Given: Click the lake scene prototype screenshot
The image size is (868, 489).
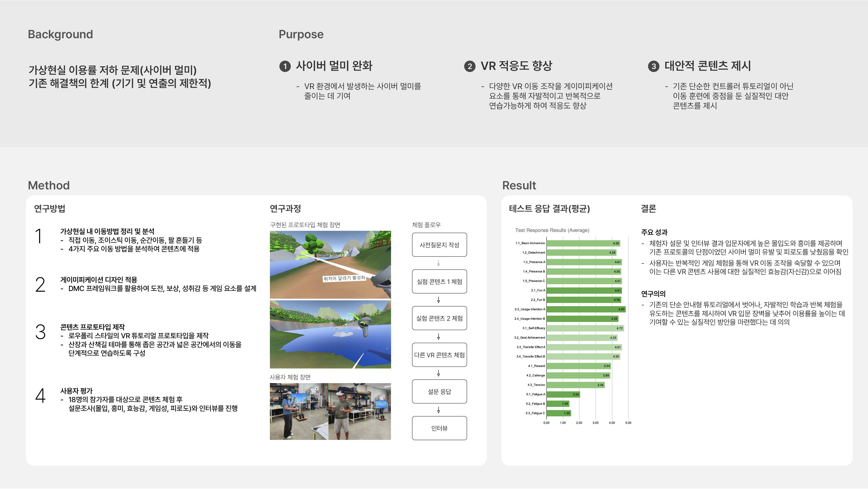Looking at the screenshot, I should (x=330, y=334).
